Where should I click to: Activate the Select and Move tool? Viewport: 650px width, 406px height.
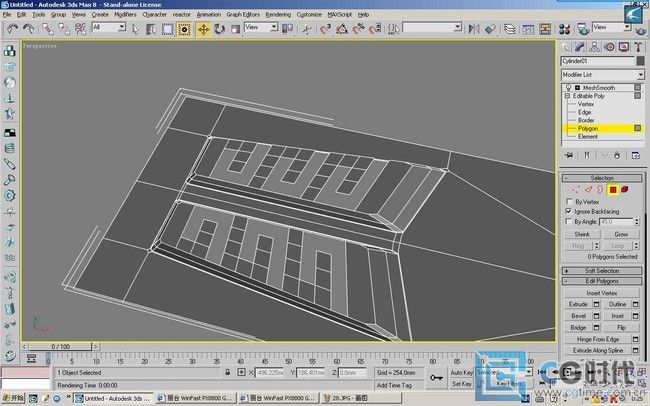[x=203, y=29]
